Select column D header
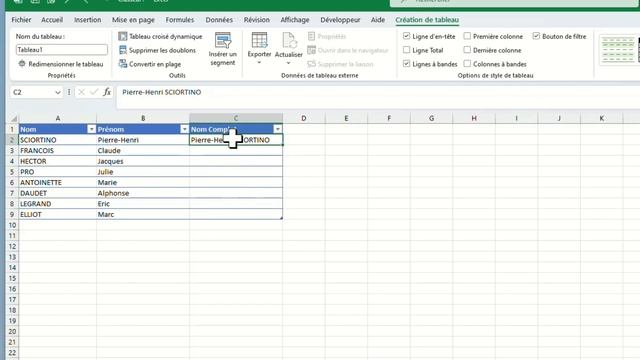 click(304, 118)
